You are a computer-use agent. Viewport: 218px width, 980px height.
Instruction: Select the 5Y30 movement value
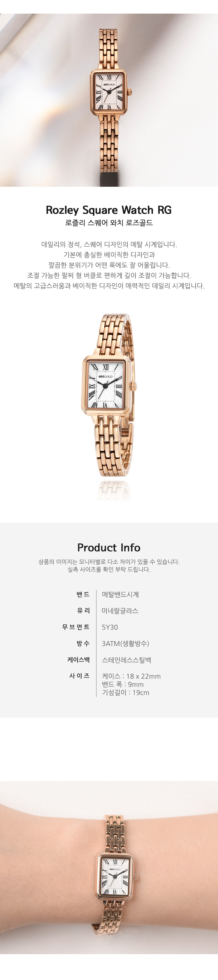[110, 627]
